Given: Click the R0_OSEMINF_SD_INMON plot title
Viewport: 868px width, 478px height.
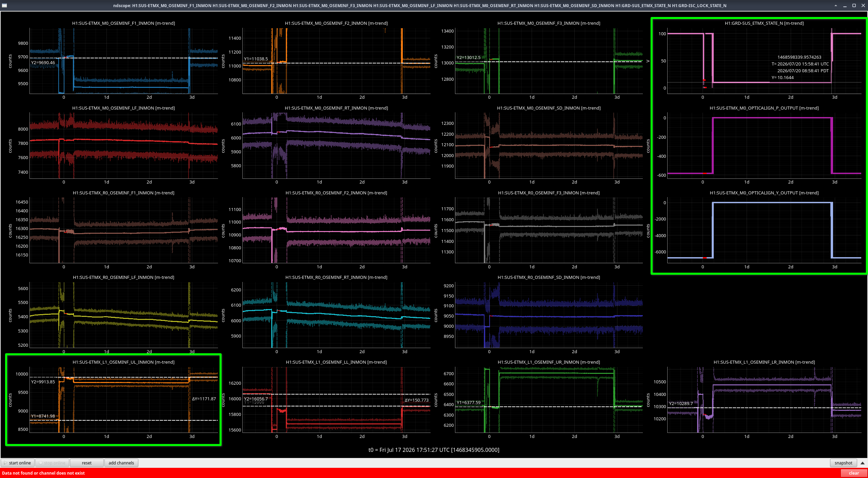Looking at the screenshot, I should [x=549, y=277].
